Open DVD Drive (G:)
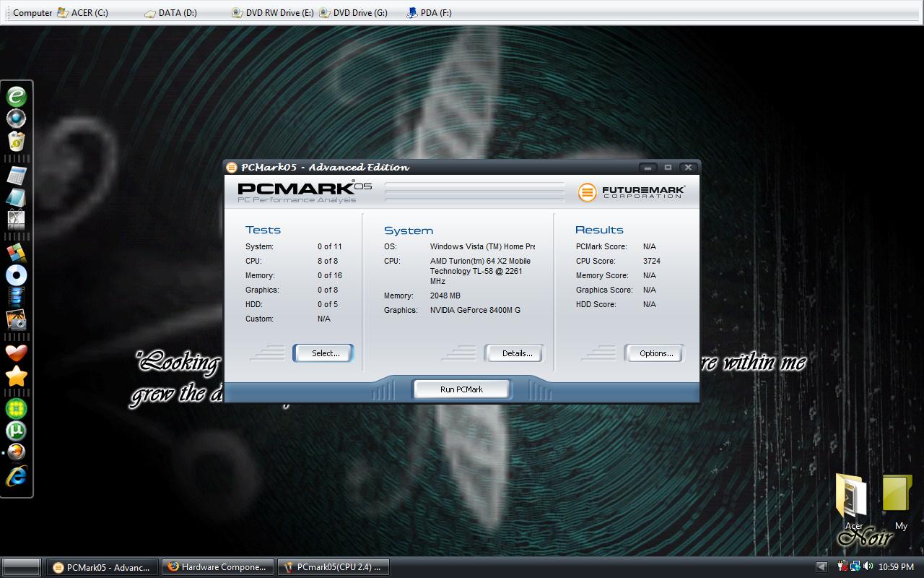The image size is (924, 578). tap(354, 12)
